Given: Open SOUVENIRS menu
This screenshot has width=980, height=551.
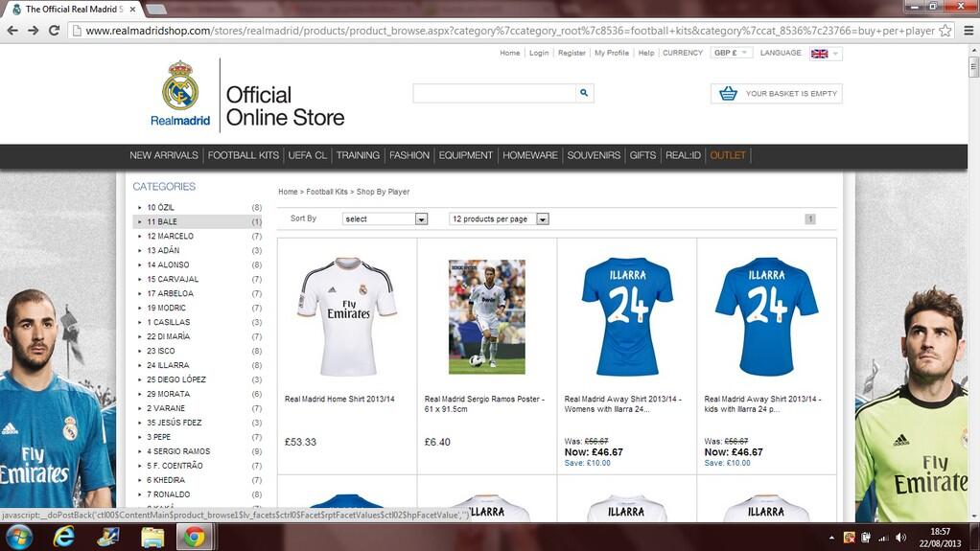Looking at the screenshot, I should coord(594,155).
